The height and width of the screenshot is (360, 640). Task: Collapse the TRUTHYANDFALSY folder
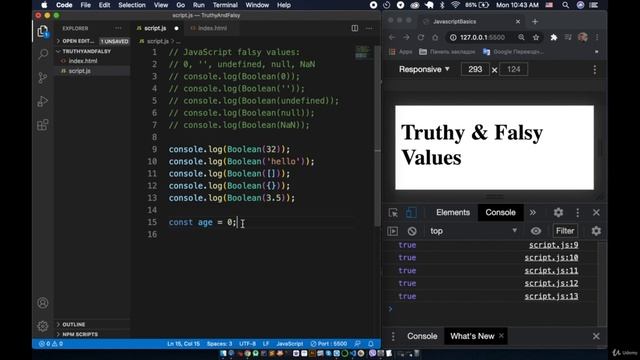point(87,51)
